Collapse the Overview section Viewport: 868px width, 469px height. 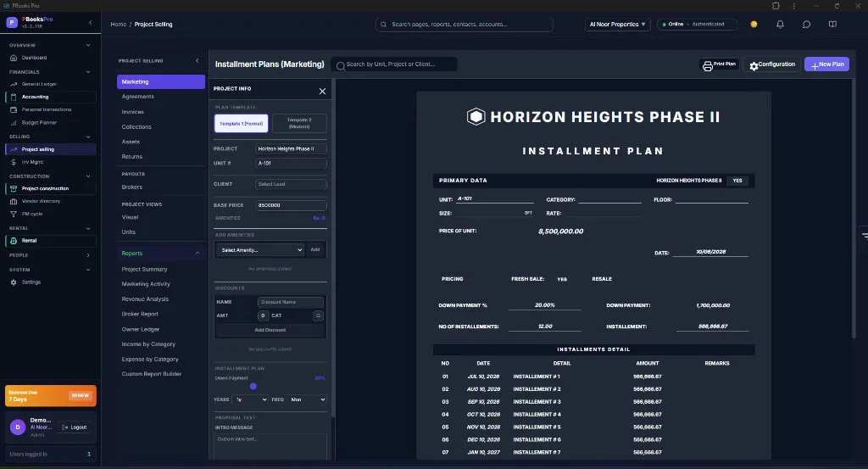[88, 46]
